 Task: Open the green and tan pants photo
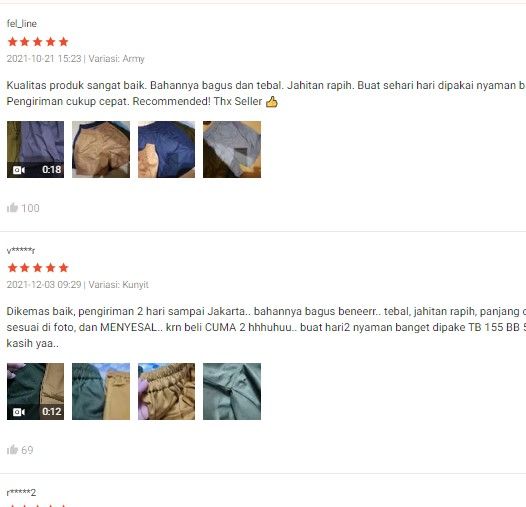click(101, 391)
